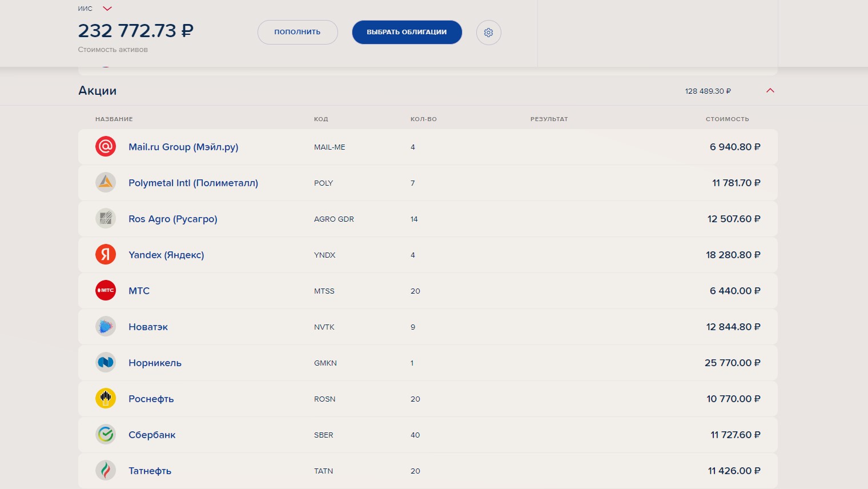
Task: Click the 25 770.00 ₽ Норникель value
Action: tap(733, 363)
